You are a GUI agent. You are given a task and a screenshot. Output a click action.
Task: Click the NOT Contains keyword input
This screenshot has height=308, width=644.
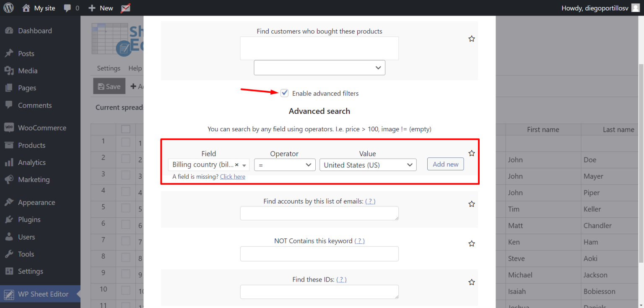[x=319, y=254]
